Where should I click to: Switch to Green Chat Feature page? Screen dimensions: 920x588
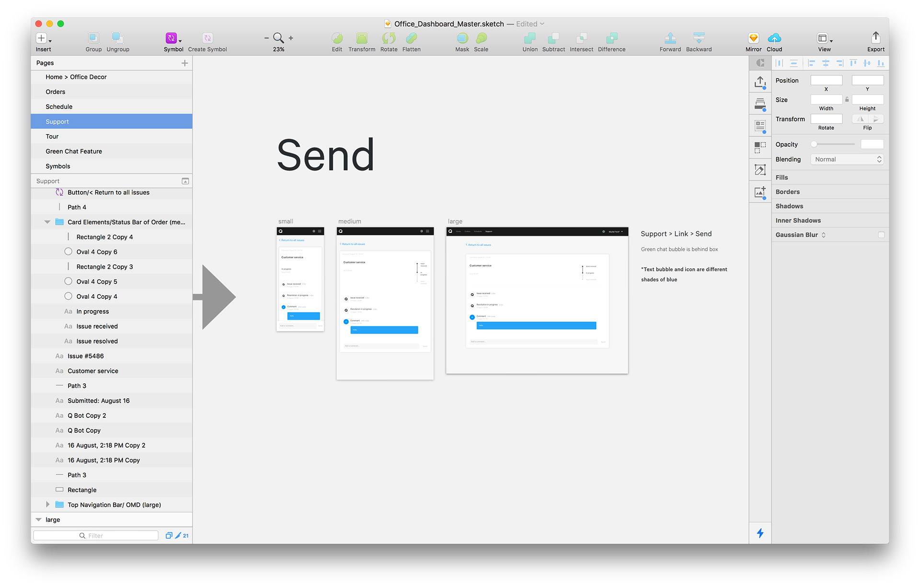(x=112, y=151)
